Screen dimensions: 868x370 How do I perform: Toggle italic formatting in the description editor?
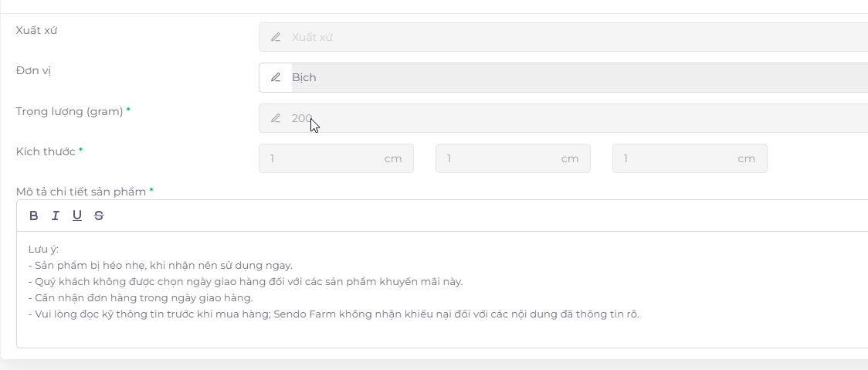[56, 216]
